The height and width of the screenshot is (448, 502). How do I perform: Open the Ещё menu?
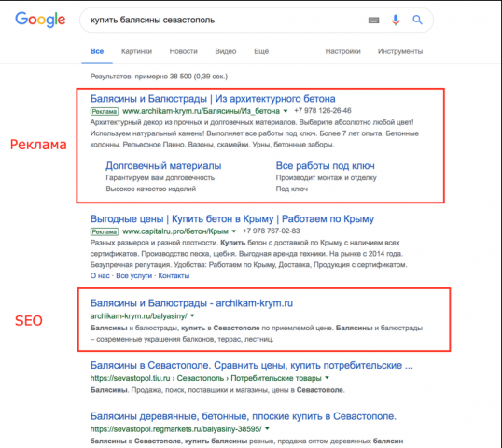click(261, 51)
